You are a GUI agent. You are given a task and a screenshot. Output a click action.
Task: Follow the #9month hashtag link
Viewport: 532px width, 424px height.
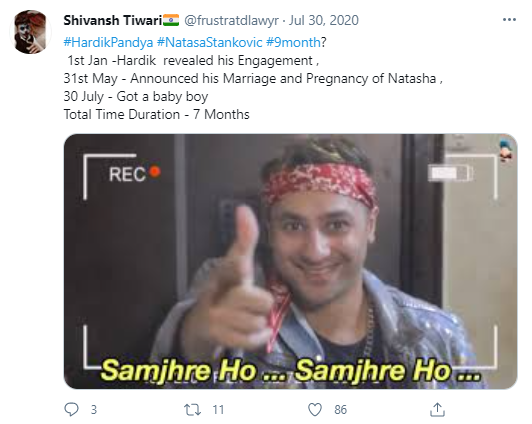tap(293, 42)
